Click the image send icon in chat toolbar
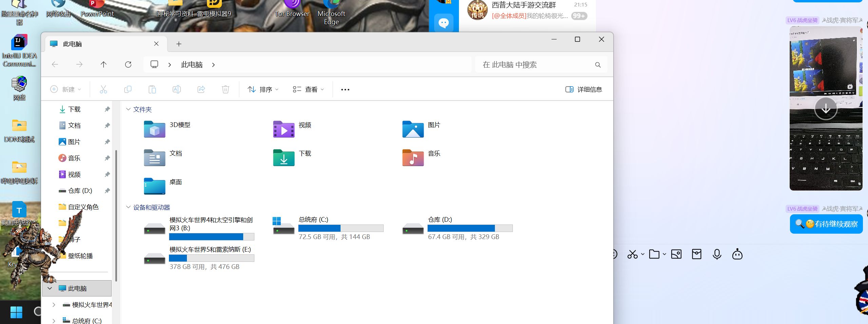868x324 pixels. coord(676,254)
